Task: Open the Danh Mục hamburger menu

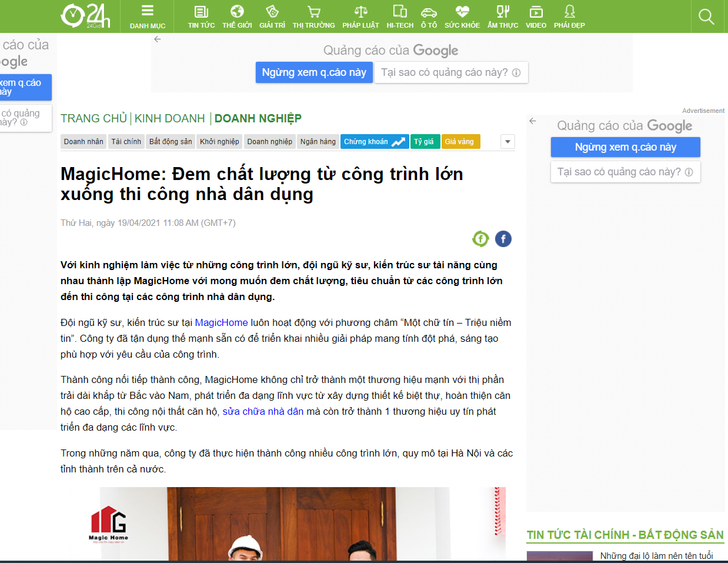Action: pos(148,16)
